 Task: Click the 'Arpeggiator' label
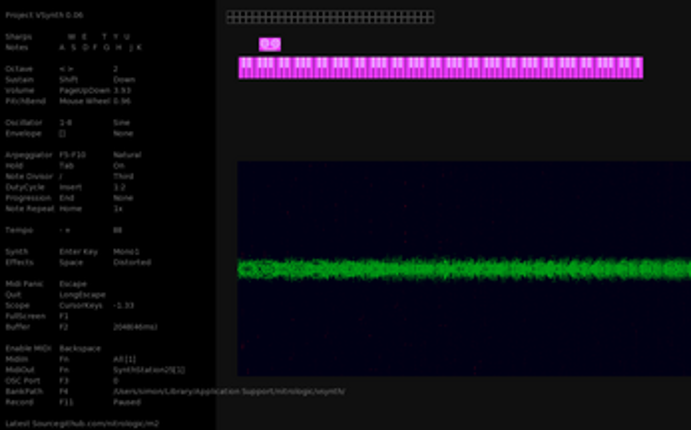(27, 155)
